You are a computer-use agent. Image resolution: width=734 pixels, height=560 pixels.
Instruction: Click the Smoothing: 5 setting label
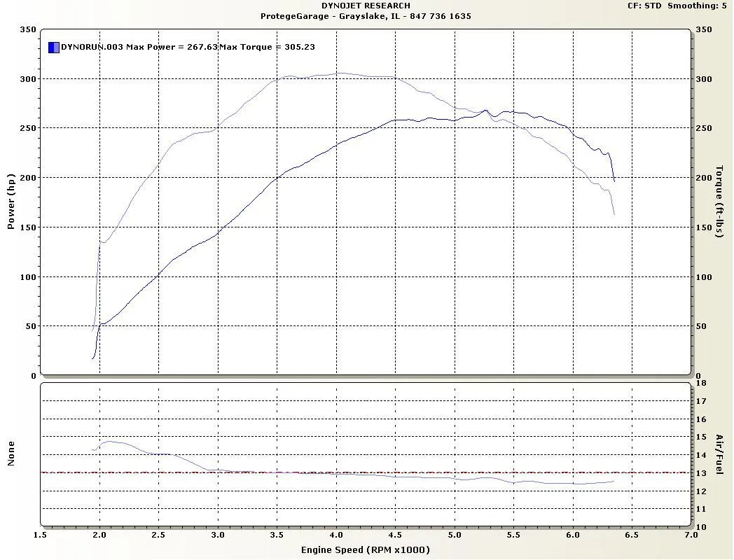click(x=697, y=6)
